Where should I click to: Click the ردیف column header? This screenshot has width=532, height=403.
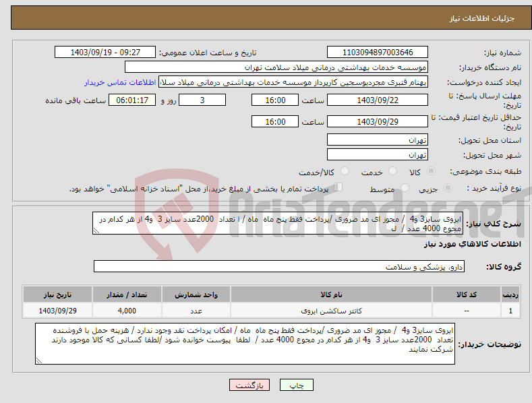(x=510, y=294)
